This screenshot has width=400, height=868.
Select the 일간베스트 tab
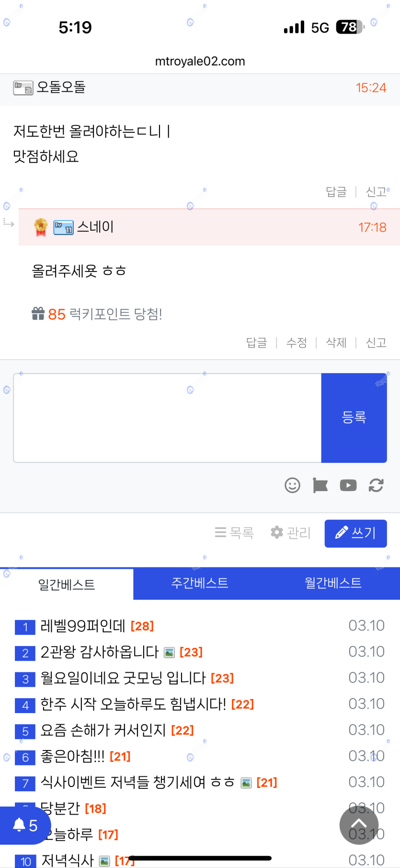67,585
